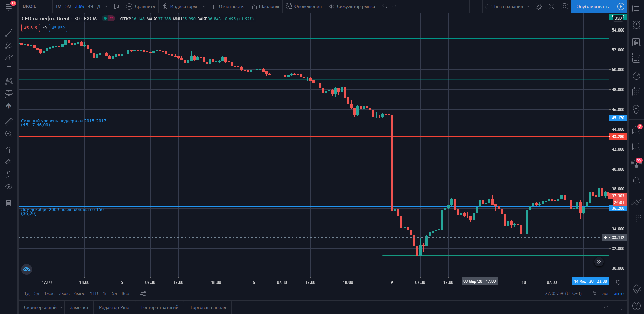This screenshot has width=644, height=314.
Task: Click the Опубликовать button
Action: point(592,6)
